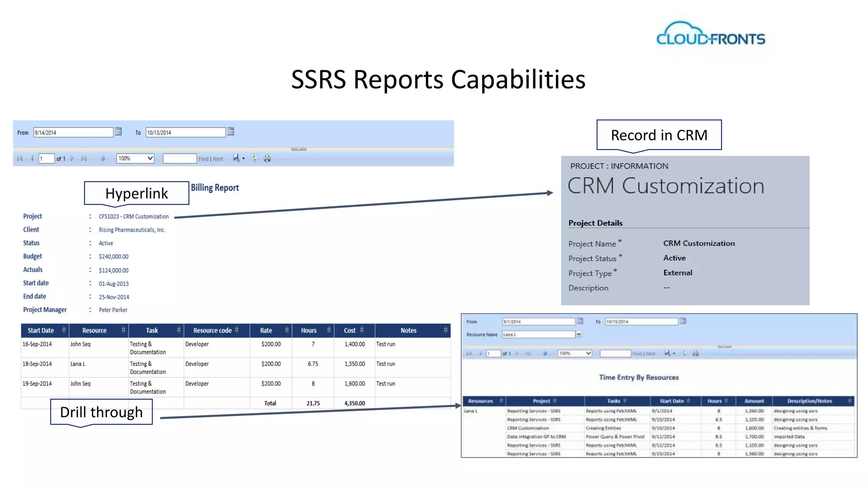The width and height of the screenshot is (868, 488).
Task: Click Find text box in Time Entry report
Action: pos(615,353)
